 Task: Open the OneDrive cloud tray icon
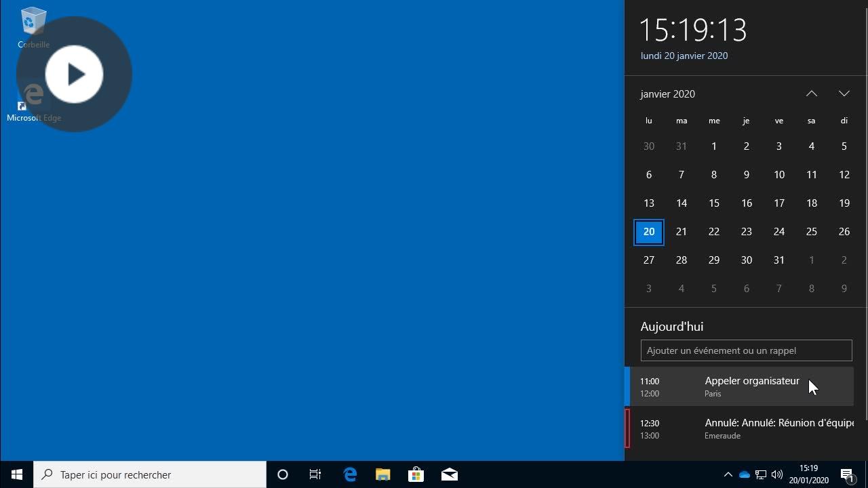pos(745,474)
